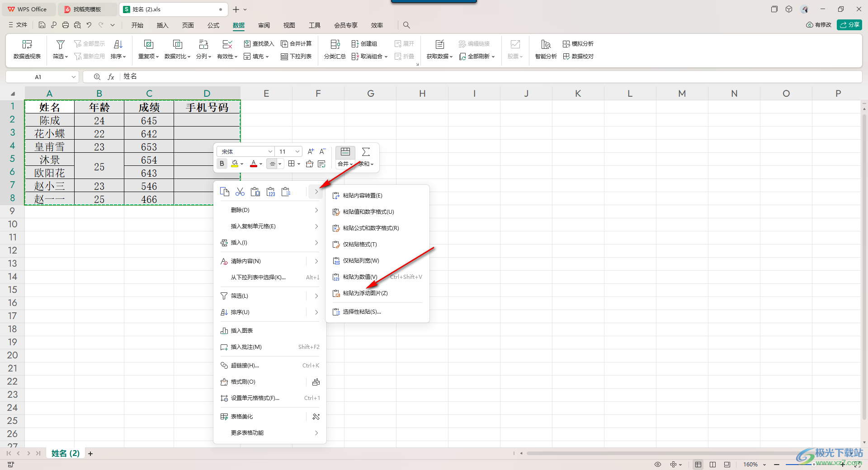The height and width of the screenshot is (470, 868).
Task: Click the Sort (排序) ribbon icon
Action: coord(118,44)
